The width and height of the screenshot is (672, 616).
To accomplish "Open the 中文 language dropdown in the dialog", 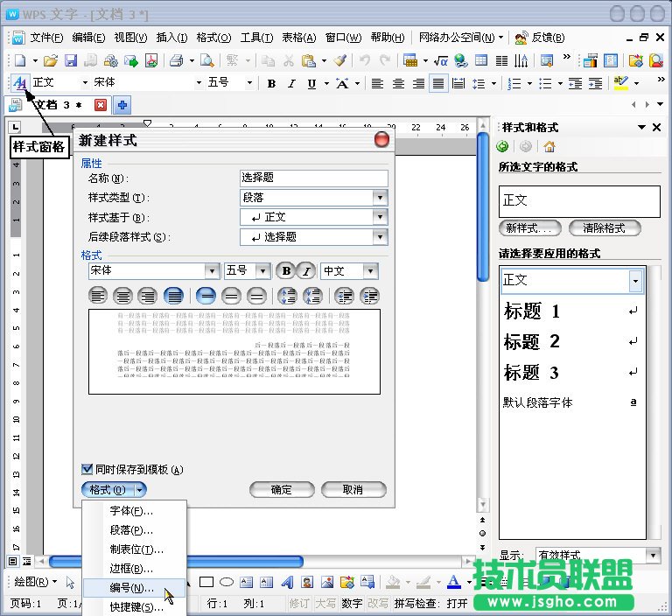I will (x=370, y=271).
